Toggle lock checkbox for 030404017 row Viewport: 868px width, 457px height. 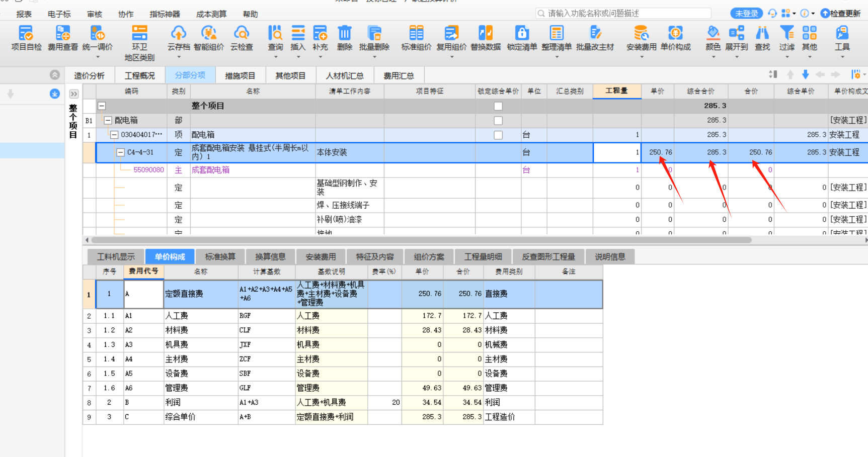(498, 135)
